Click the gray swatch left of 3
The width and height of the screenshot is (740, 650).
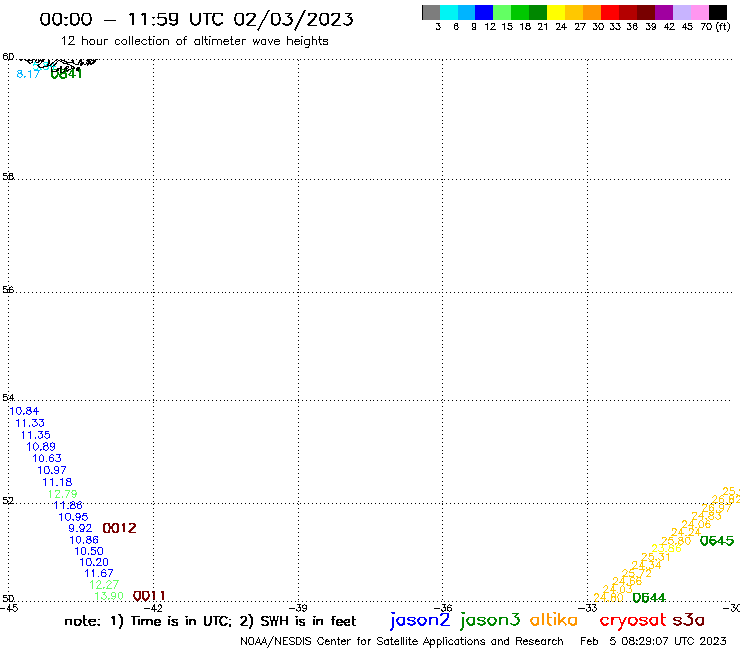(431, 13)
